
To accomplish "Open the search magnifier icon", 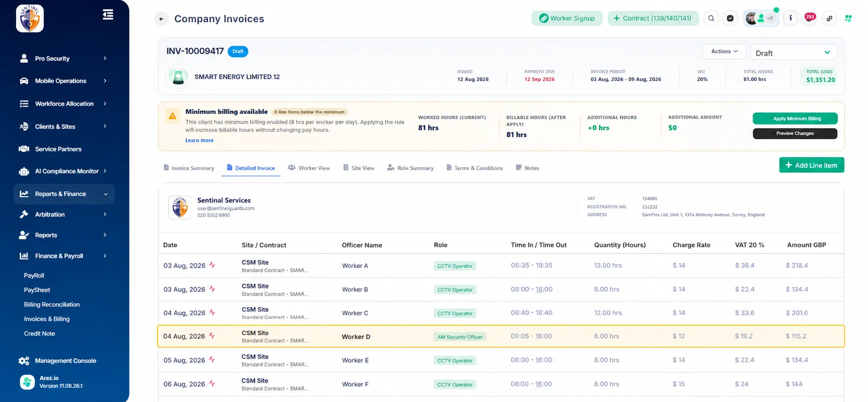I will click(711, 18).
